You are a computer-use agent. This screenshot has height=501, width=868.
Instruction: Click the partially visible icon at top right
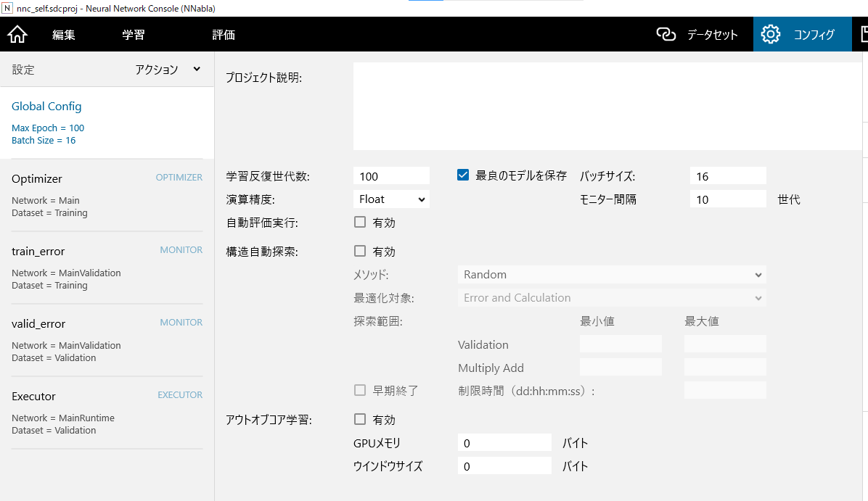click(863, 34)
